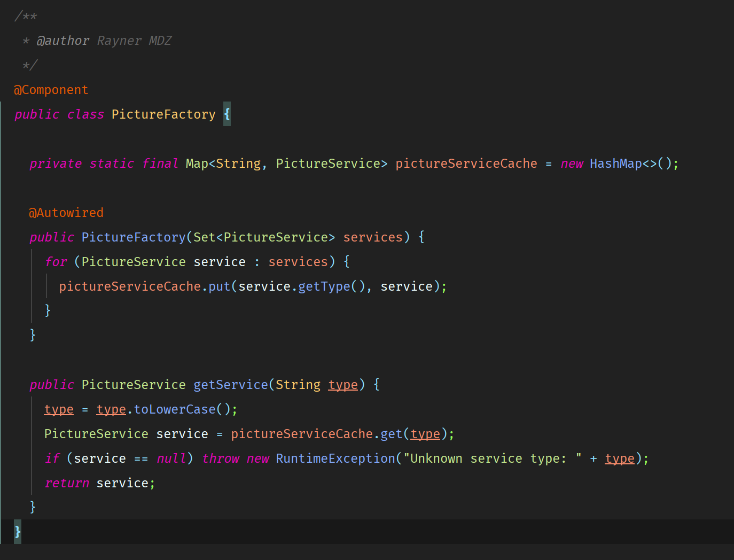
Task: Click the getType() method call
Action: [x=324, y=286]
